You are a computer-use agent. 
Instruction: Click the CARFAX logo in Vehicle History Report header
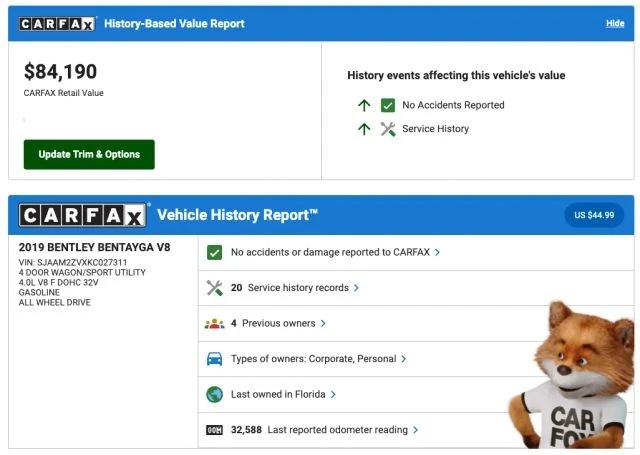82,215
